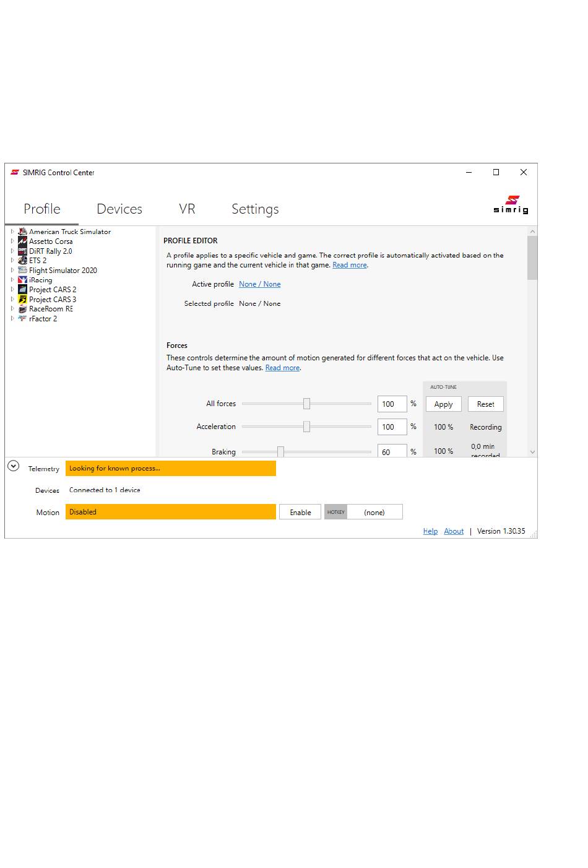Click the Braking percent input field
588x868 pixels.
click(392, 451)
